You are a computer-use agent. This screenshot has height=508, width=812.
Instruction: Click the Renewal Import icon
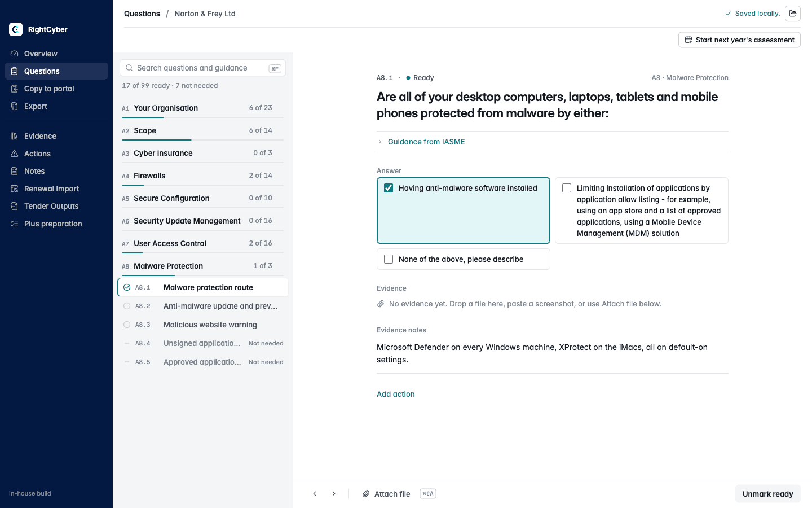[15, 189]
